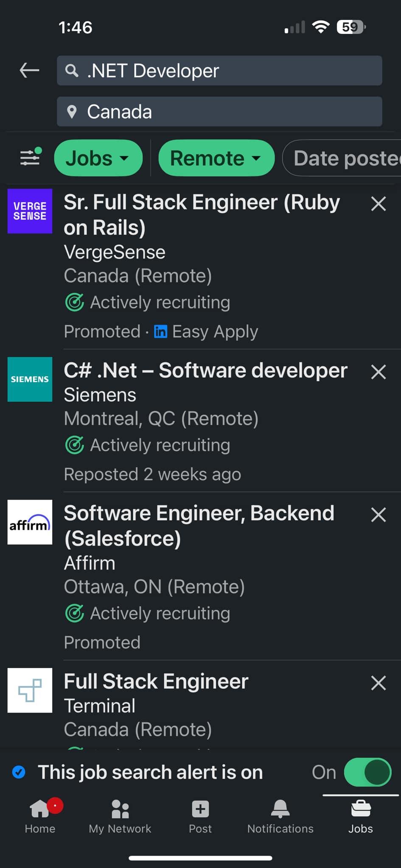Switch to the My Network tab
This screenshot has width=401, height=868.
(120, 816)
